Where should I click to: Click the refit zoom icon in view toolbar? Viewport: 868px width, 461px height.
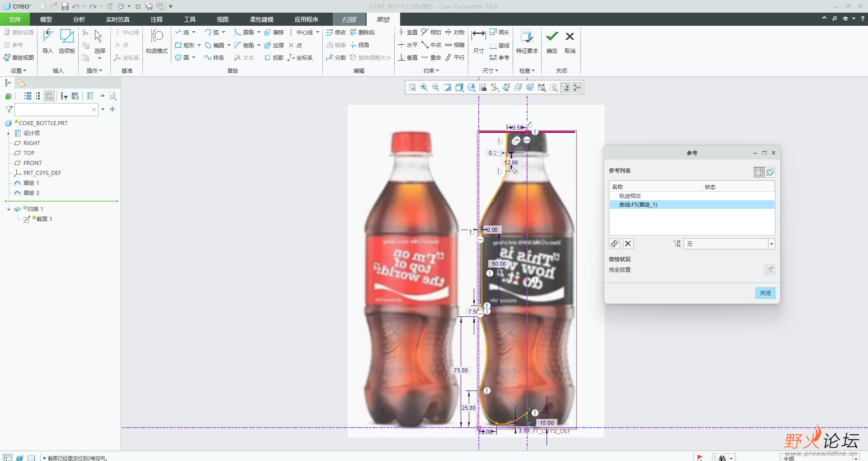pyautogui.click(x=412, y=88)
